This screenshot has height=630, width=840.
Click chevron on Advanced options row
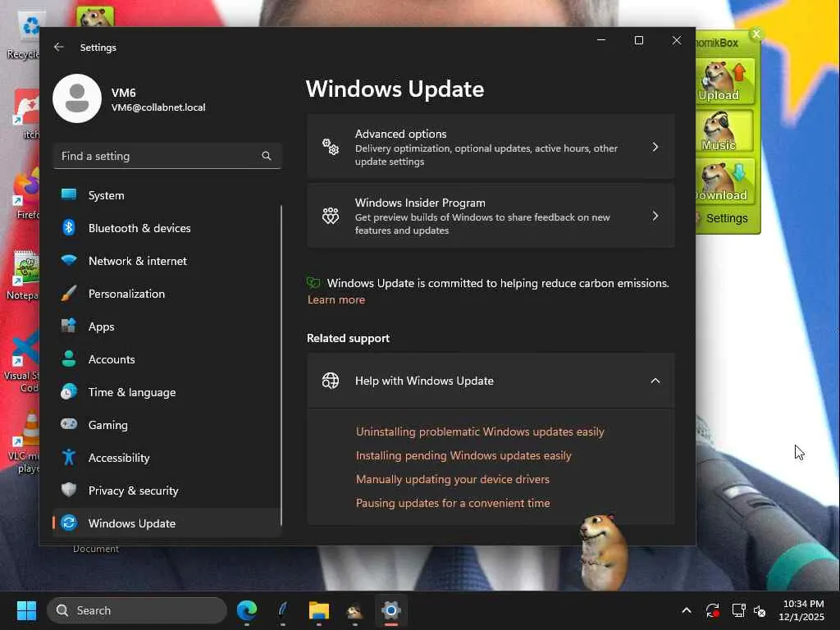pos(655,147)
